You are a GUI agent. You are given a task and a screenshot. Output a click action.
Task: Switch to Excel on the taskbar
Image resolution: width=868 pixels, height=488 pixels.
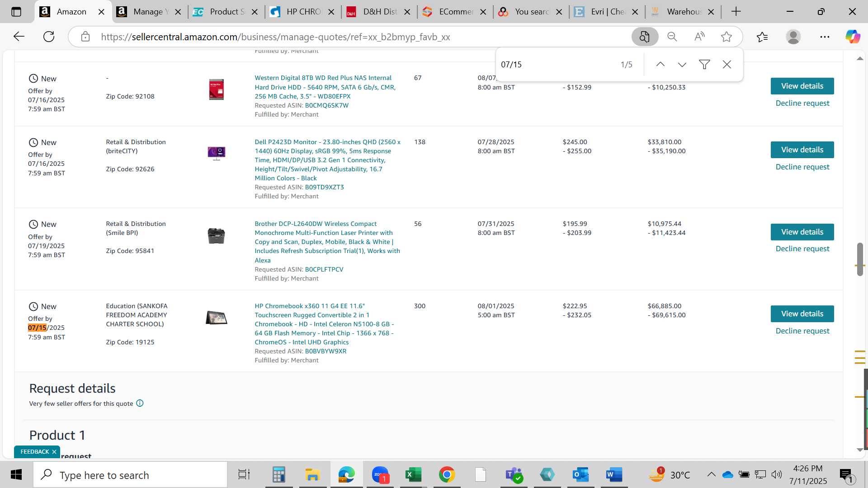click(413, 475)
